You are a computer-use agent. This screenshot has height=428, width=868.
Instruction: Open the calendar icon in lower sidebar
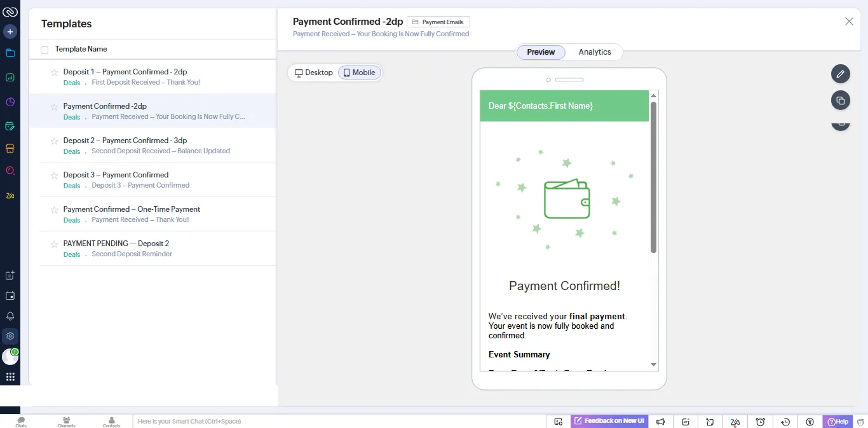coord(10,296)
